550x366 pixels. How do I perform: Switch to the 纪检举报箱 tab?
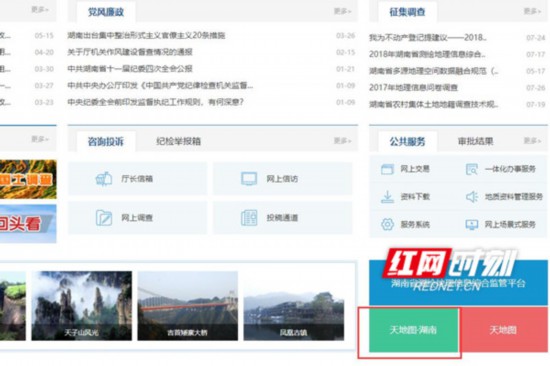pyautogui.click(x=178, y=141)
